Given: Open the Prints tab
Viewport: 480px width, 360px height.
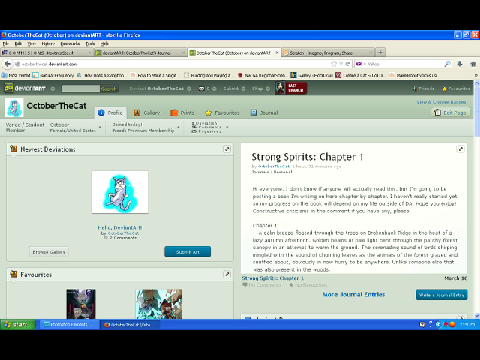Looking at the screenshot, I should pos(182,113).
